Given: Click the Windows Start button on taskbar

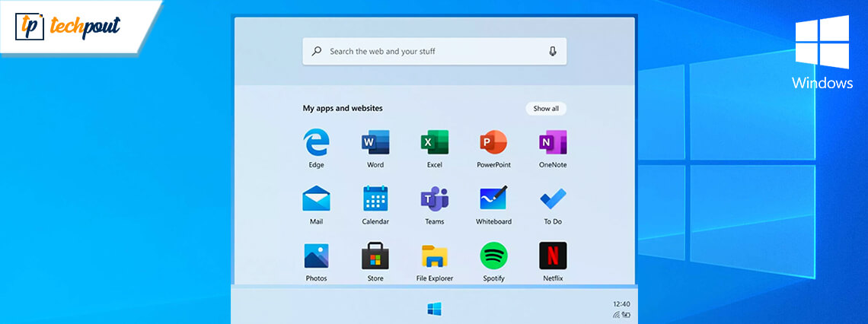Looking at the screenshot, I should [434, 309].
